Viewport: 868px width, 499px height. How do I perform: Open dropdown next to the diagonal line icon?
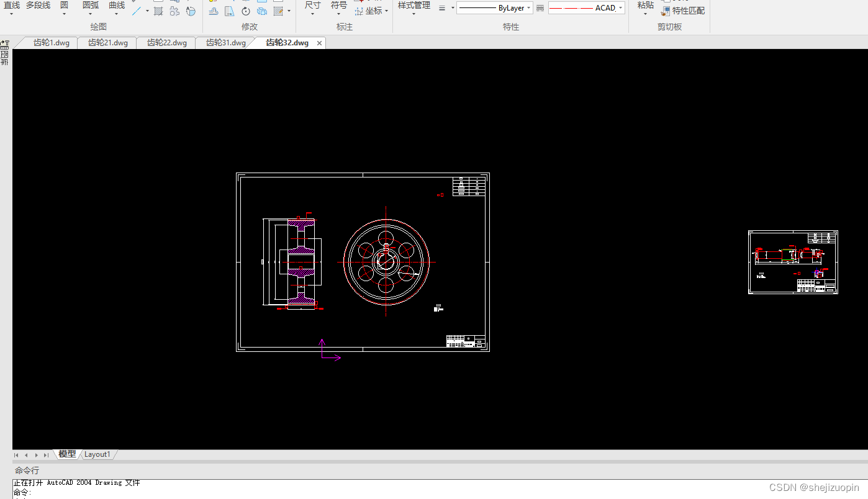coord(147,11)
